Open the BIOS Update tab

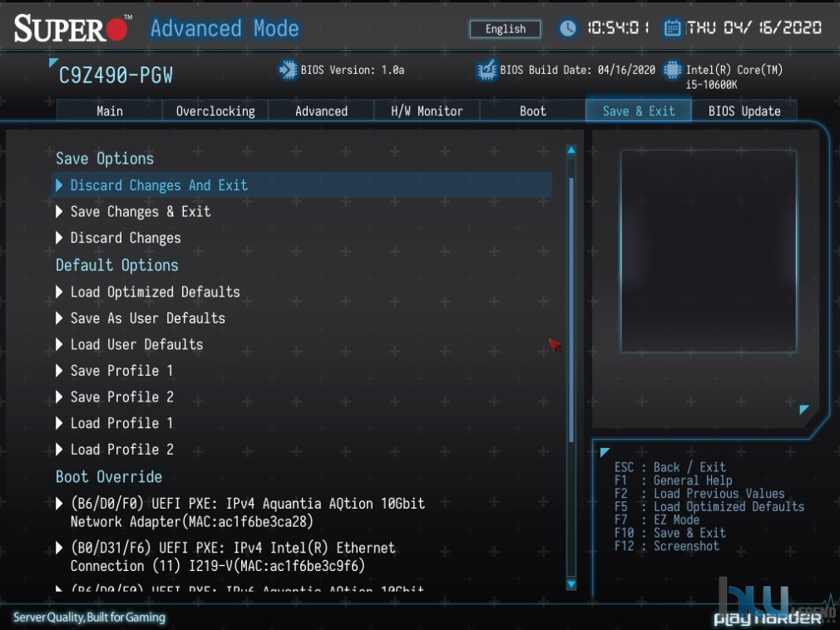744,111
